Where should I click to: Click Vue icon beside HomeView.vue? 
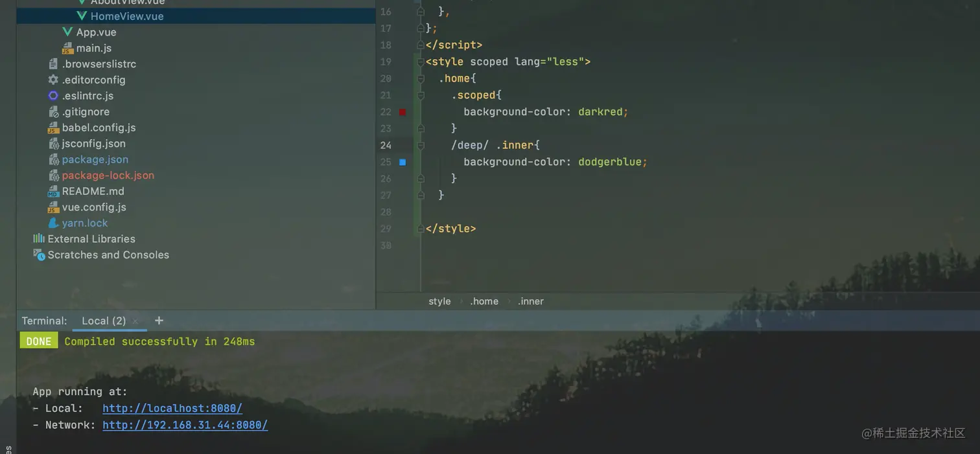coord(82,16)
